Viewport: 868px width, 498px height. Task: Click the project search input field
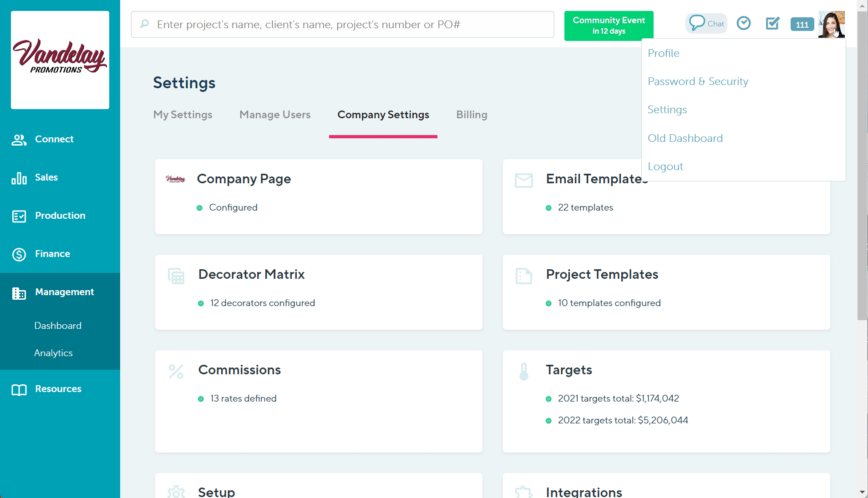point(342,24)
